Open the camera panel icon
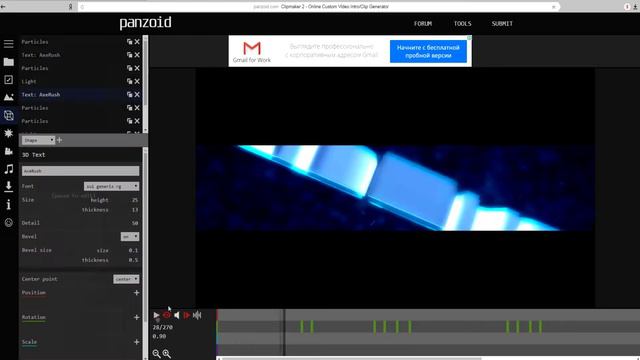The height and width of the screenshot is (360, 640). pyautogui.click(x=9, y=151)
